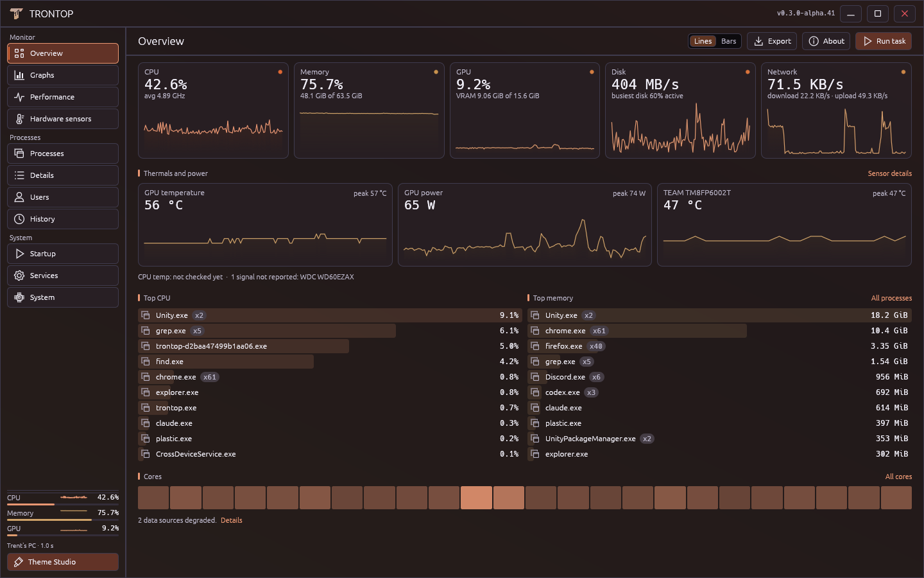Open the Disk usage card

(680, 110)
